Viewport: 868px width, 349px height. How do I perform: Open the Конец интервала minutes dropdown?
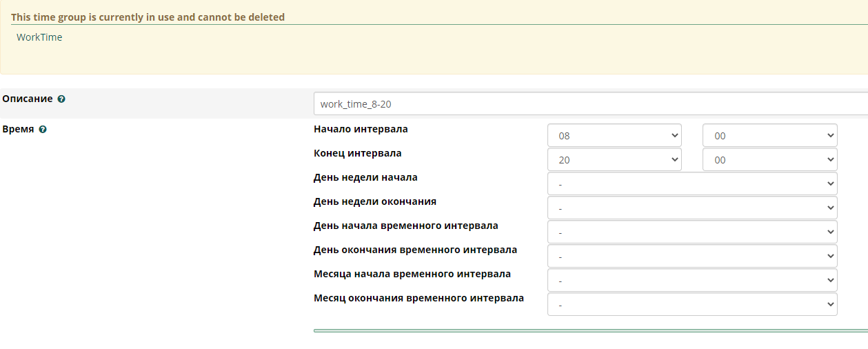[x=769, y=160]
